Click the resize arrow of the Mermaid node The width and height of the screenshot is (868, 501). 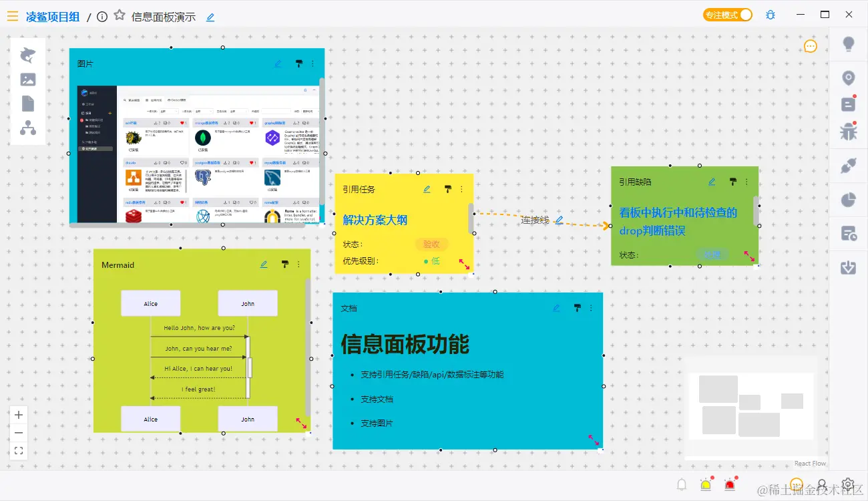pyautogui.click(x=302, y=424)
